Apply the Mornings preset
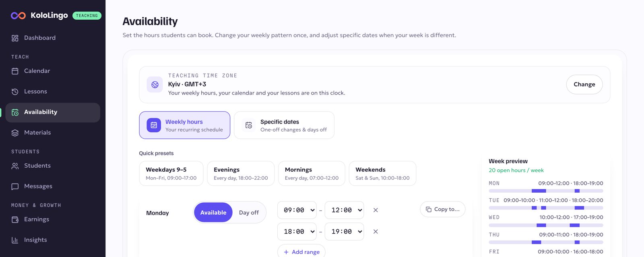Image resolution: width=644 pixels, height=257 pixels. 312,173
